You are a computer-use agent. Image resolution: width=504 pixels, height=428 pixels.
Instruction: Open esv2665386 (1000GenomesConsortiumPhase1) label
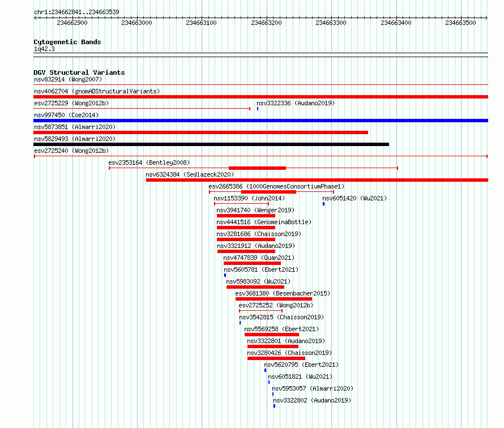click(x=276, y=186)
